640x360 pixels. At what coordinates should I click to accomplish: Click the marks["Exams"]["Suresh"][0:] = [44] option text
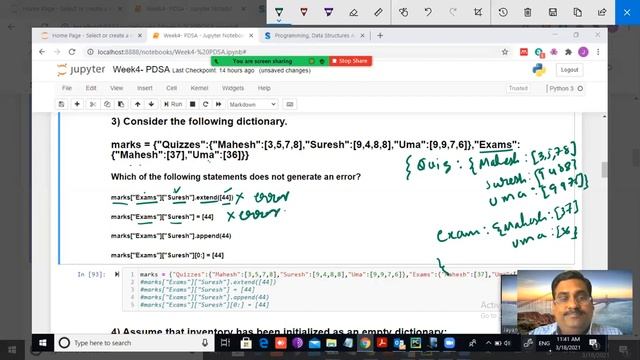167,256
